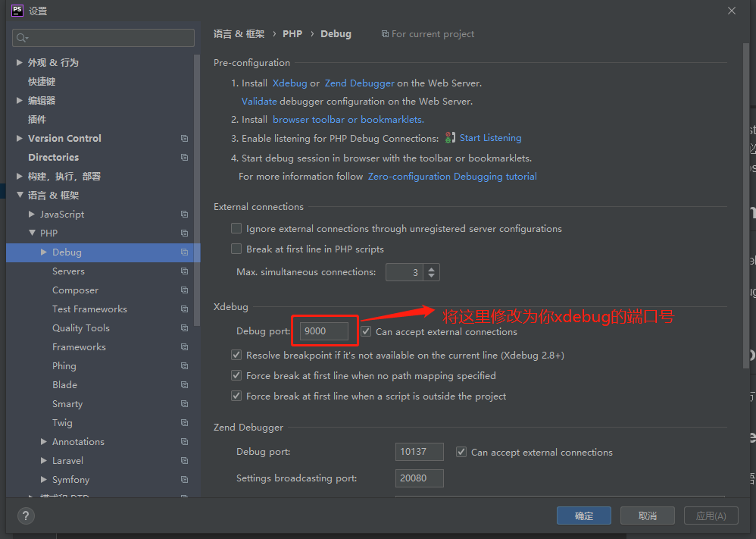
Task: Click the help question mark icon
Action: click(26, 515)
